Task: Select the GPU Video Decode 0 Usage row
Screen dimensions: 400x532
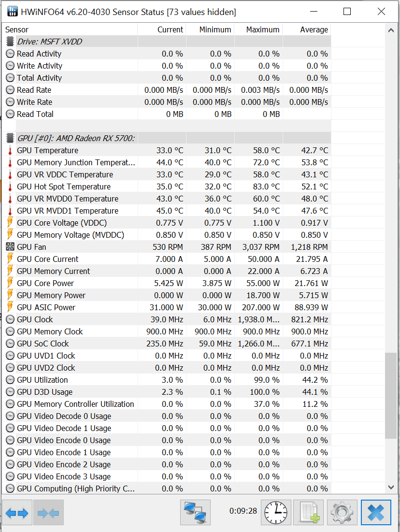Action: coord(167,416)
